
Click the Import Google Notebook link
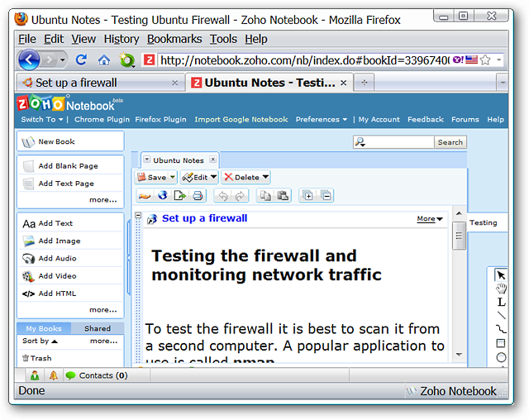point(241,119)
